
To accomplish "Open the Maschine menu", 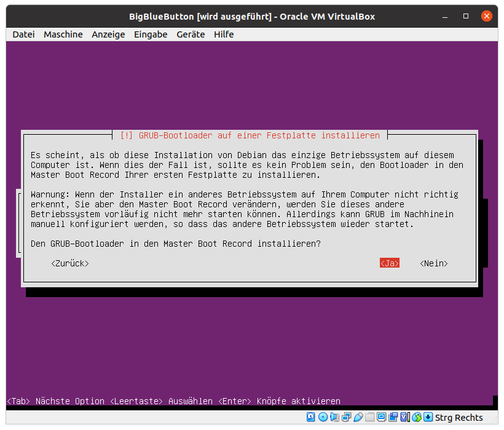I will point(63,34).
